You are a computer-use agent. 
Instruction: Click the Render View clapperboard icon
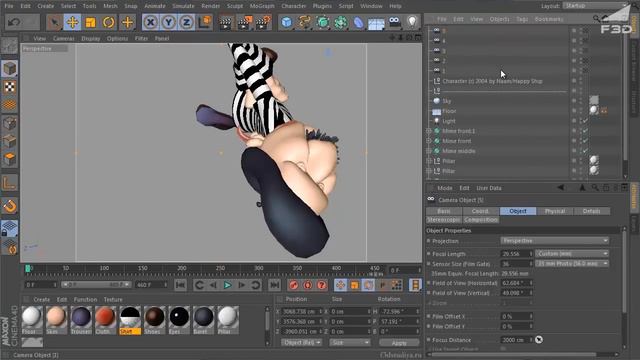click(x=225, y=22)
